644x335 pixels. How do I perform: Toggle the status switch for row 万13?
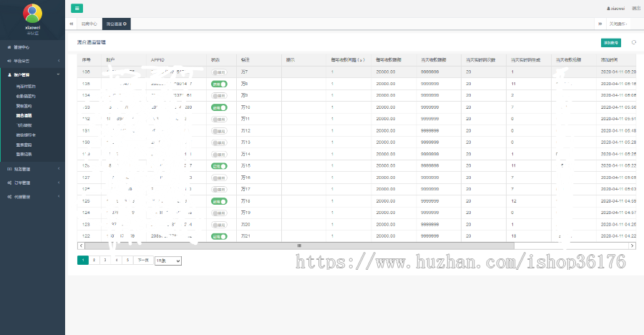click(219, 142)
